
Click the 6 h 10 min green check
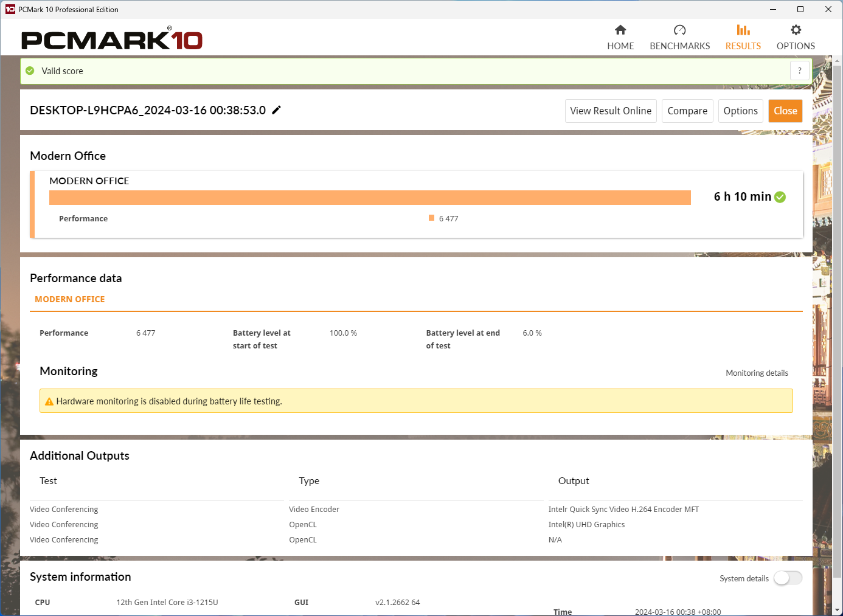pos(780,197)
